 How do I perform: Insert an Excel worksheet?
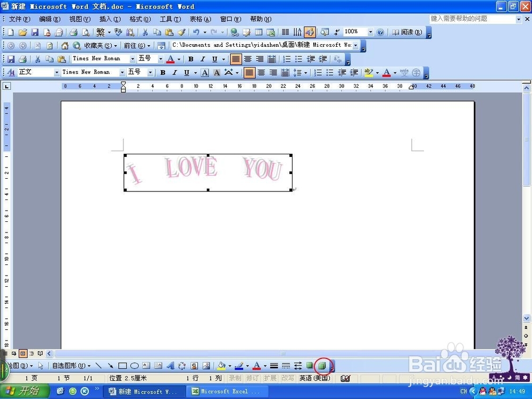coord(271,32)
